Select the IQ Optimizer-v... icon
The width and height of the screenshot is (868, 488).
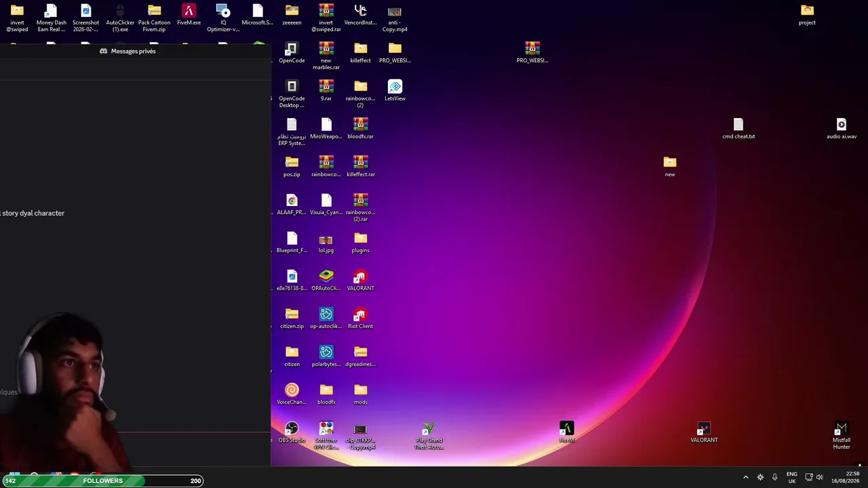pyautogui.click(x=223, y=18)
